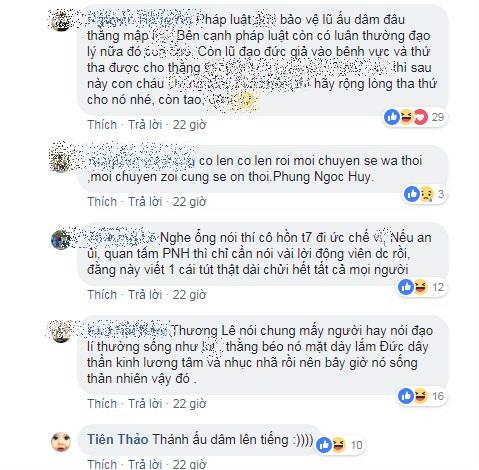Click the haha reaction icon on first comment
Image resolution: width=479 pixels, height=470 pixels.
click(x=406, y=117)
